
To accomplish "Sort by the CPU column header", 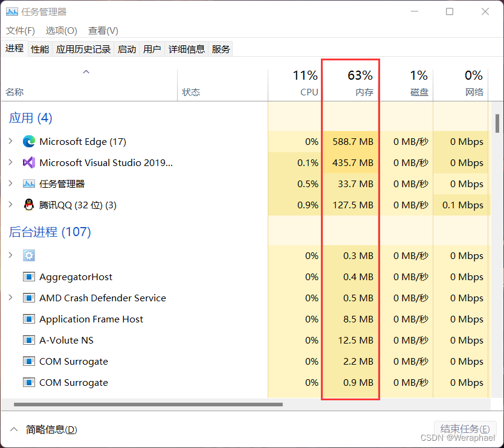I will pyautogui.click(x=295, y=85).
